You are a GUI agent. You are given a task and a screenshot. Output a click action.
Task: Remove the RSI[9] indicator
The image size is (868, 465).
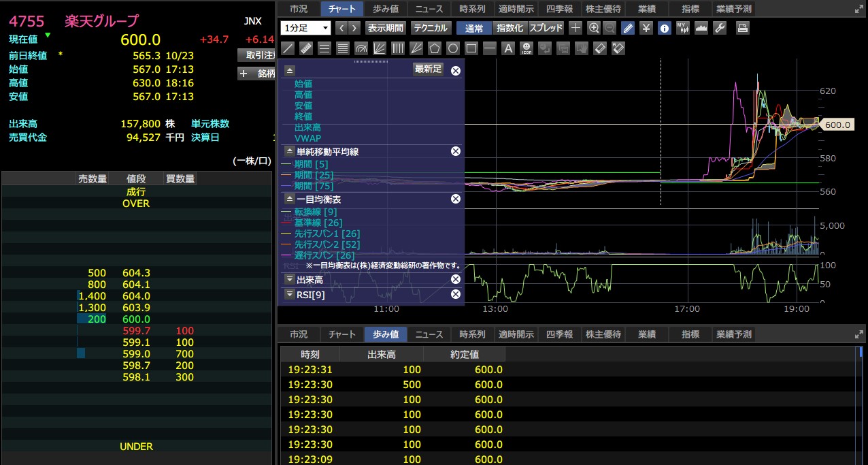click(456, 294)
